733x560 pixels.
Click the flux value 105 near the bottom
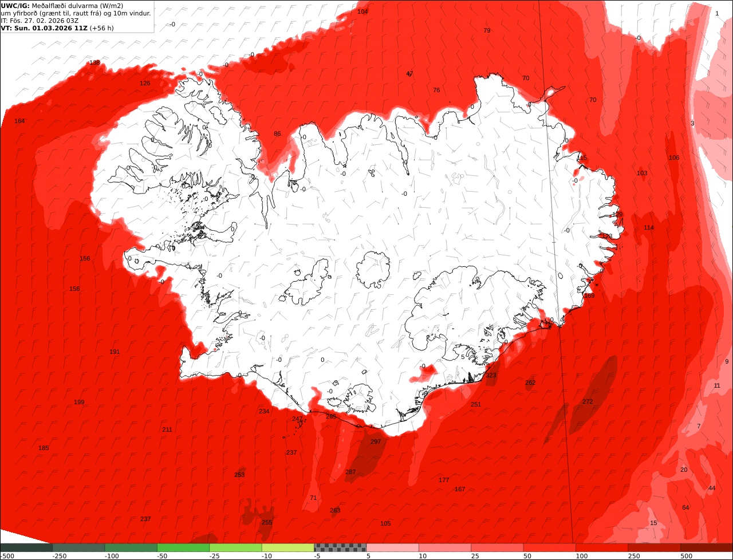pyautogui.click(x=385, y=523)
